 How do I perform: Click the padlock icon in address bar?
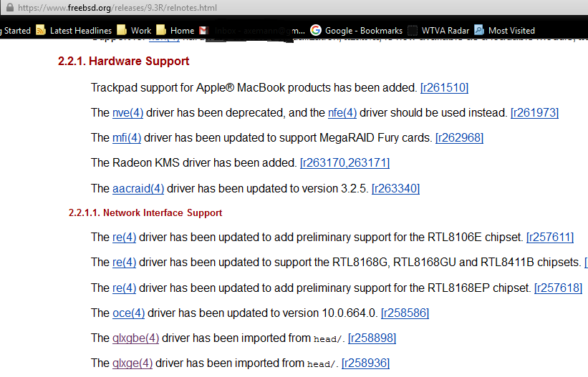(10, 7)
